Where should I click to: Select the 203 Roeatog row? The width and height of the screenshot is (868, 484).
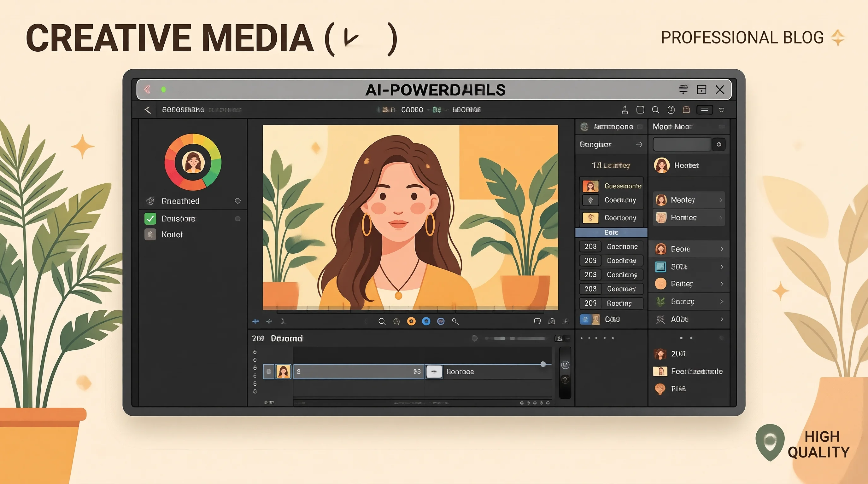pos(611,303)
